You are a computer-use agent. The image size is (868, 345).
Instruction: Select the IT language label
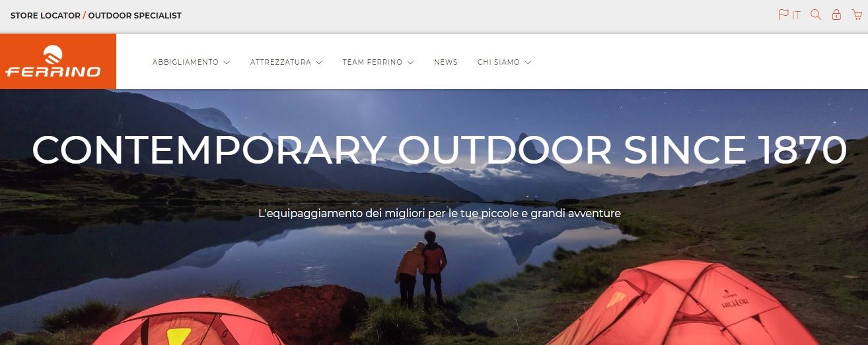[797, 15]
